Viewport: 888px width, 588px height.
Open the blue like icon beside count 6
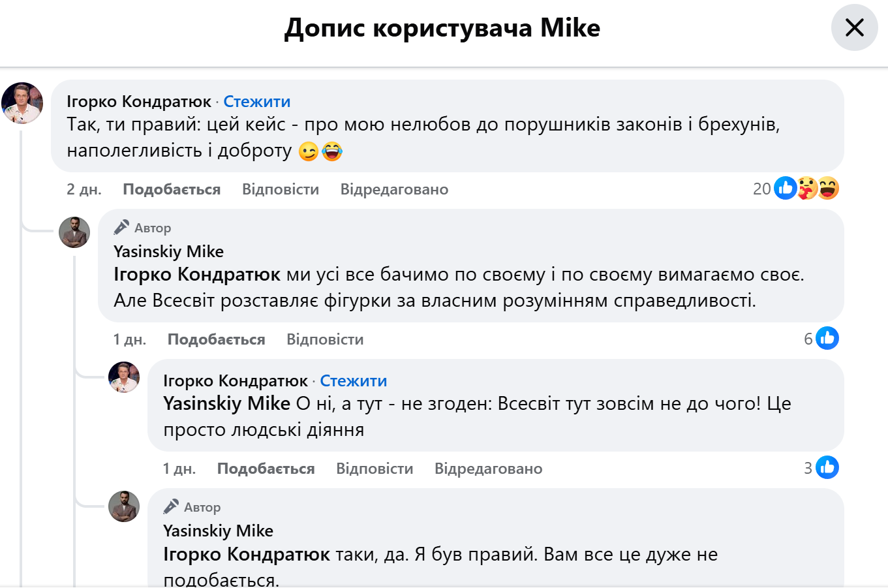click(827, 338)
